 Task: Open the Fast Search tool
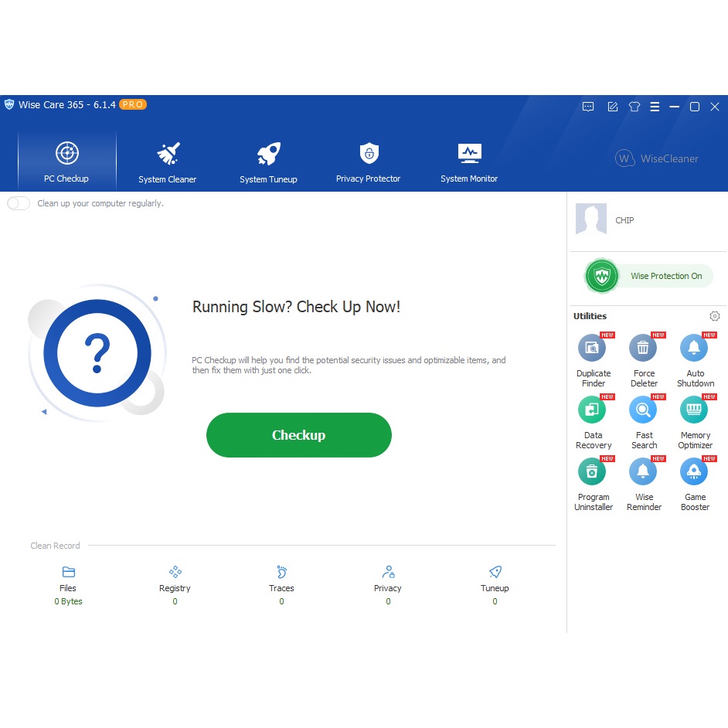click(x=643, y=411)
